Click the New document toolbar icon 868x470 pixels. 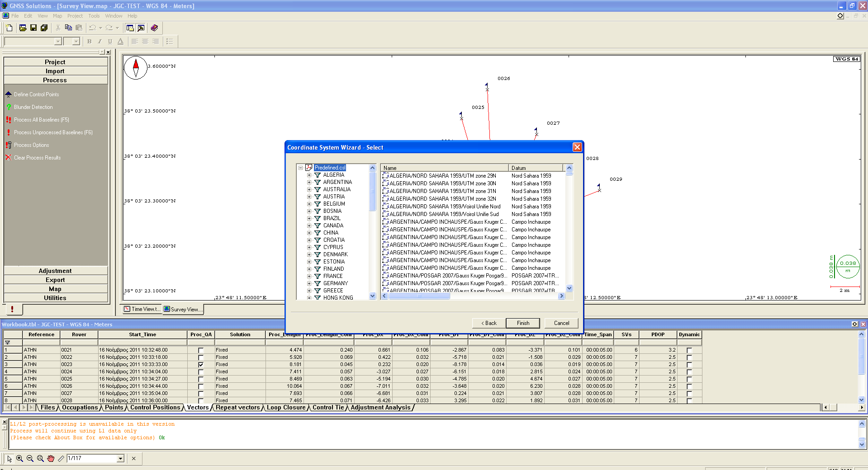coord(9,28)
